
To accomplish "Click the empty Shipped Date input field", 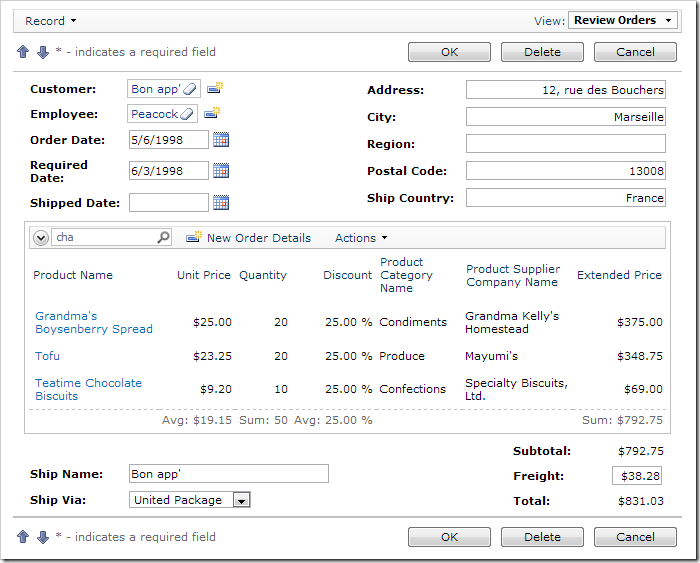I will click(169, 203).
